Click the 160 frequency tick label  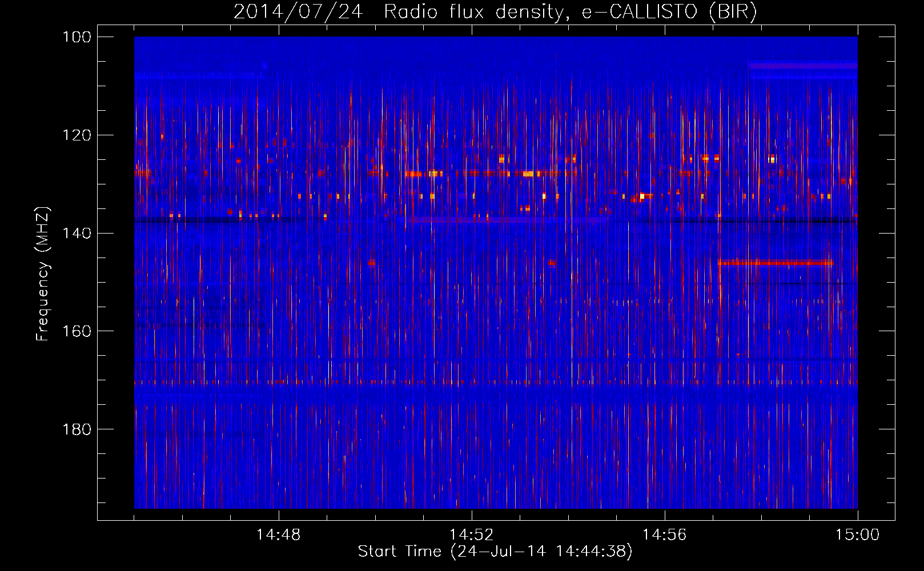coord(77,331)
